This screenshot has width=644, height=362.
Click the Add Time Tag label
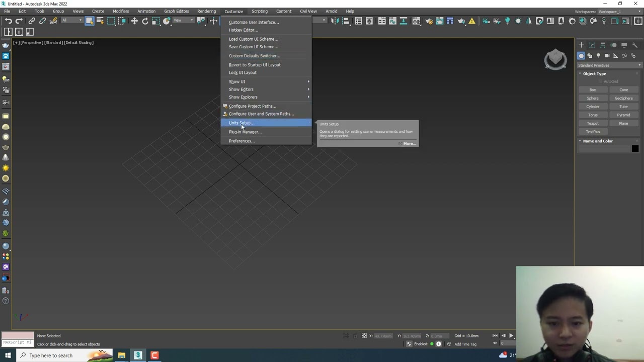coord(465,344)
